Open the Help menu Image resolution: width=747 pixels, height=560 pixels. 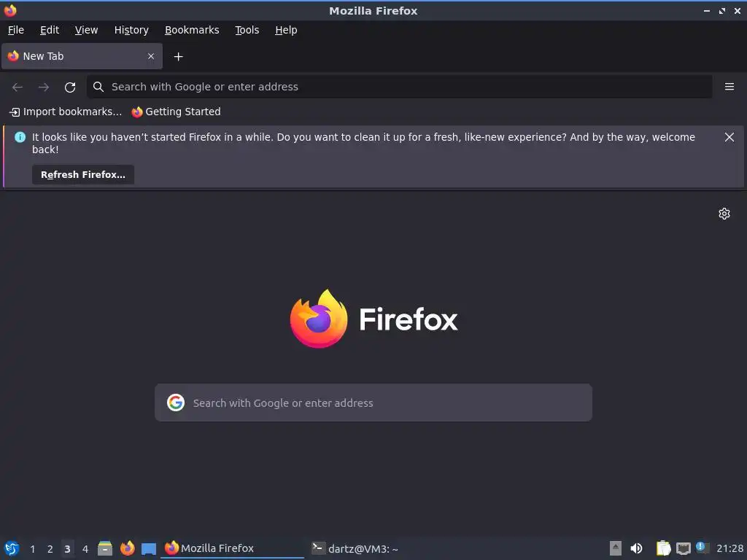tap(286, 30)
